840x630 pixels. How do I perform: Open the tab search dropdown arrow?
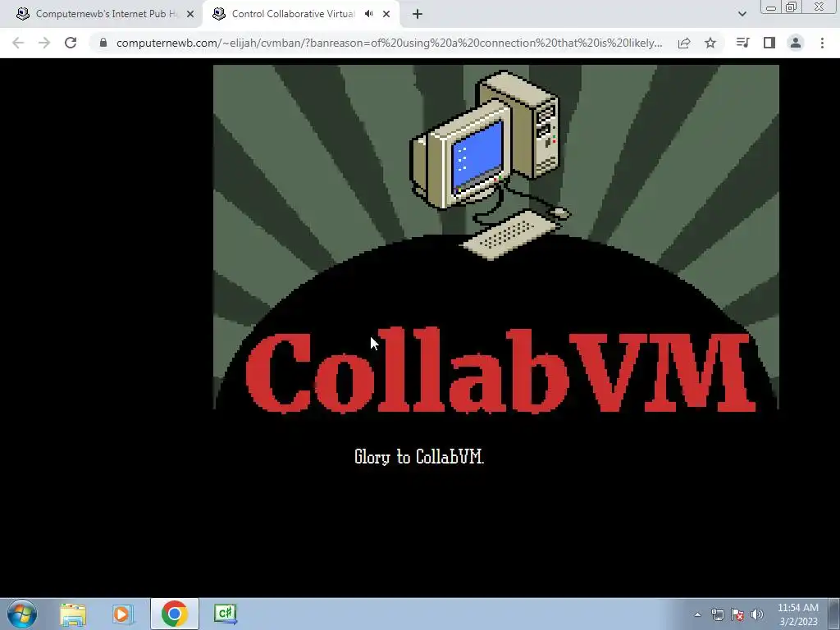click(x=742, y=15)
